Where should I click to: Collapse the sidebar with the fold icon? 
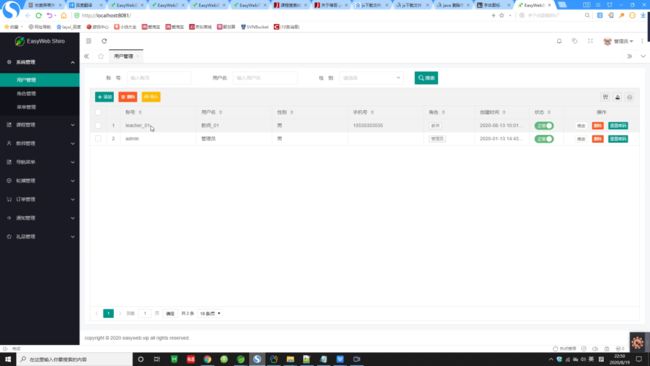[89, 41]
